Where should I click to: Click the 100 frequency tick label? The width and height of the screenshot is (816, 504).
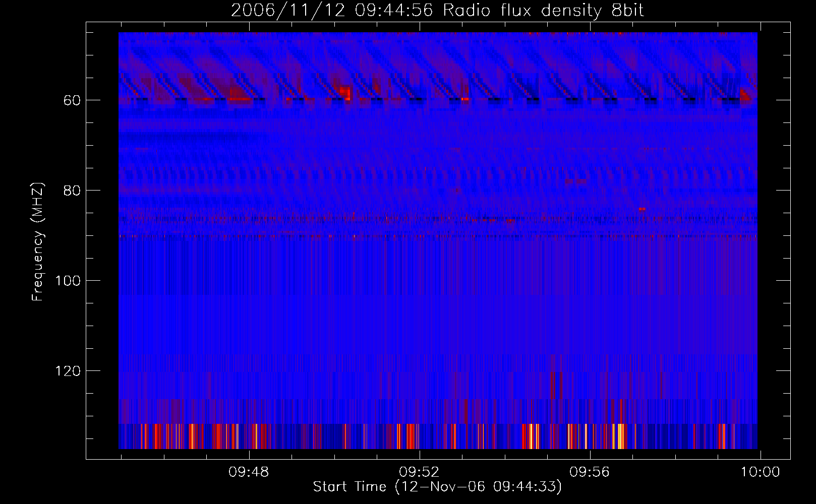(x=68, y=281)
